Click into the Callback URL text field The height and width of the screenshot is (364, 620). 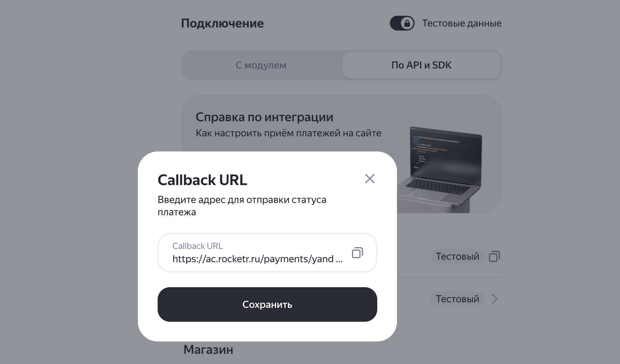tap(267, 253)
